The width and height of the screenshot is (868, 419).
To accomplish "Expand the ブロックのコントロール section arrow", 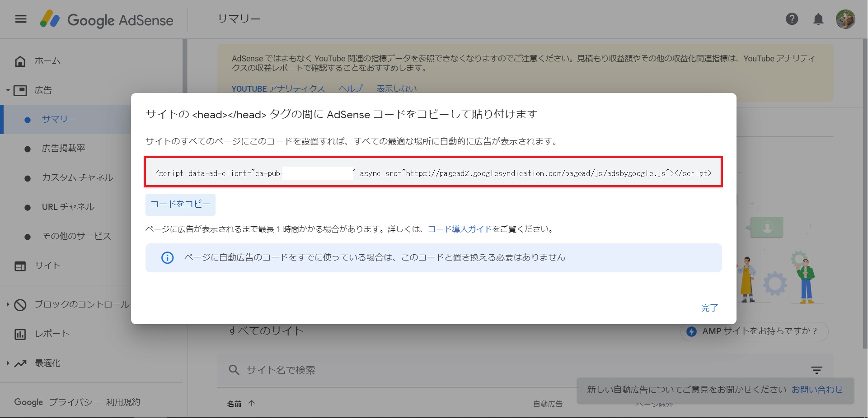I will pos(8,305).
